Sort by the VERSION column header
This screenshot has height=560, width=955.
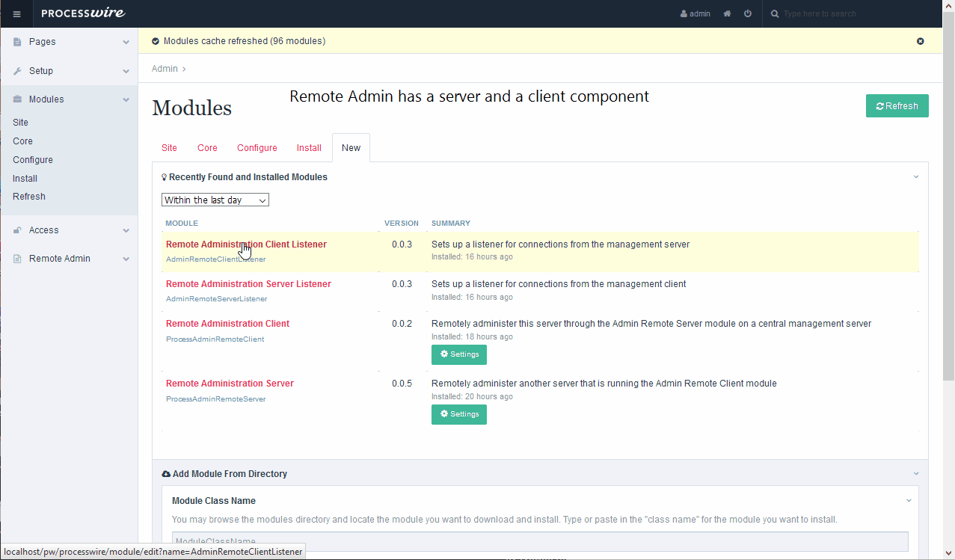click(x=402, y=224)
